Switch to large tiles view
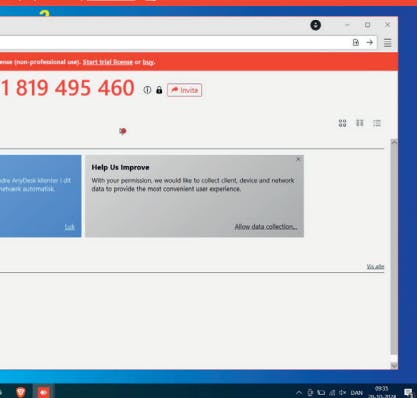Image resolution: width=417 pixels, height=398 pixels. pyautogui.click(x=342, y=123)
